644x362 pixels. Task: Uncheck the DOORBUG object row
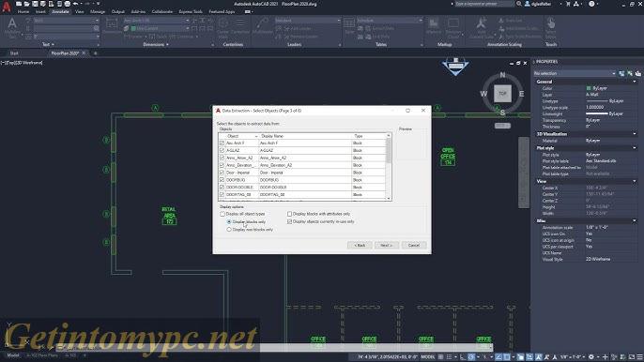tap(222, 180)
